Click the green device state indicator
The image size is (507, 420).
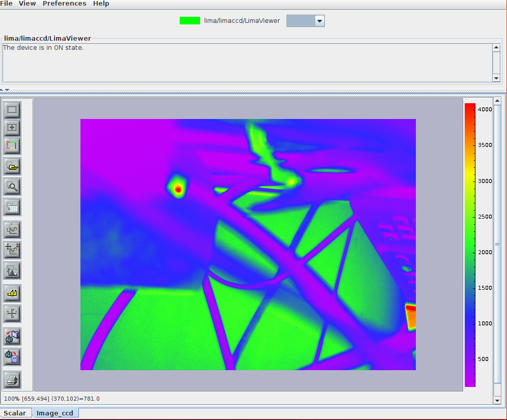tap(190, 21)
